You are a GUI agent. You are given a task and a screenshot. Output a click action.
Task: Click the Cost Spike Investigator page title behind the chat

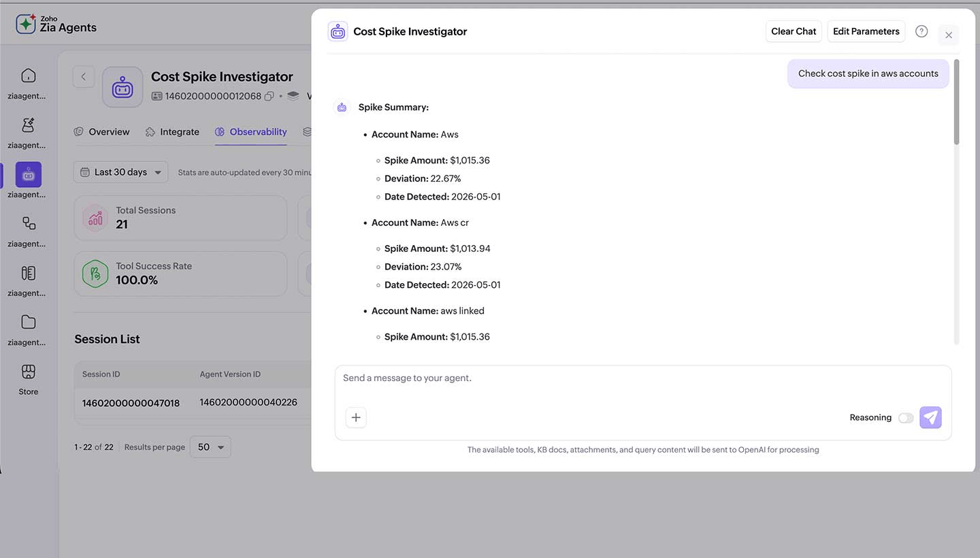click(222, 77)
